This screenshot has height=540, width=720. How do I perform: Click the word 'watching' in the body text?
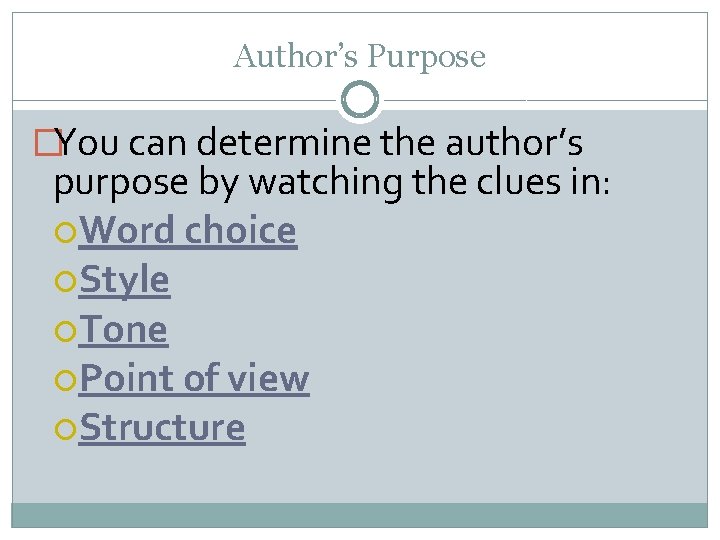coord(325,184)
